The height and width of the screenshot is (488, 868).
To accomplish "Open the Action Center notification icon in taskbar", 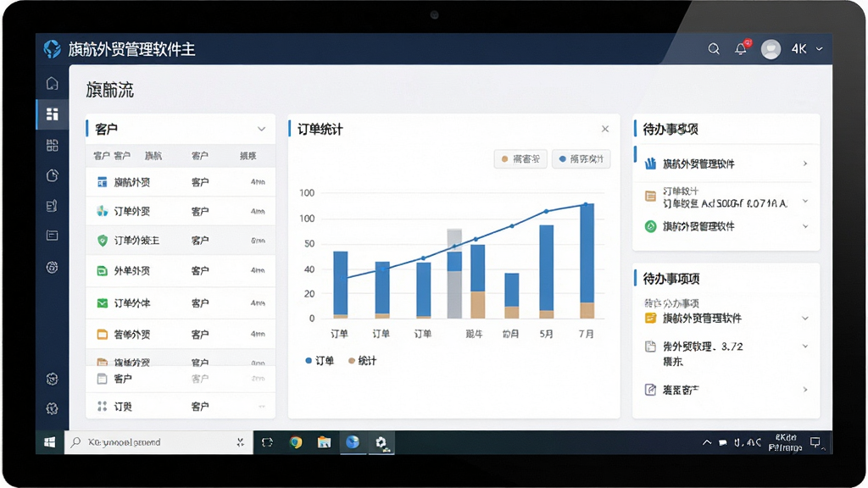I will (815, 442).
